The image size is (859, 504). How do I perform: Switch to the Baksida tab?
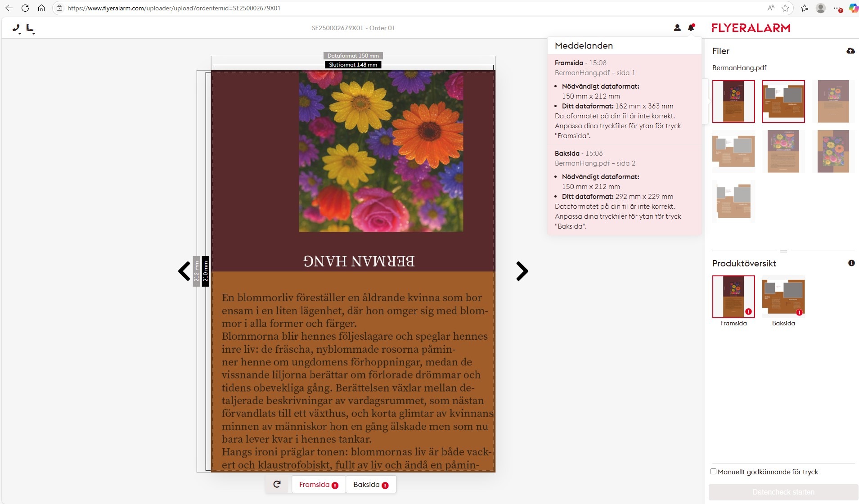coord(371,485)
